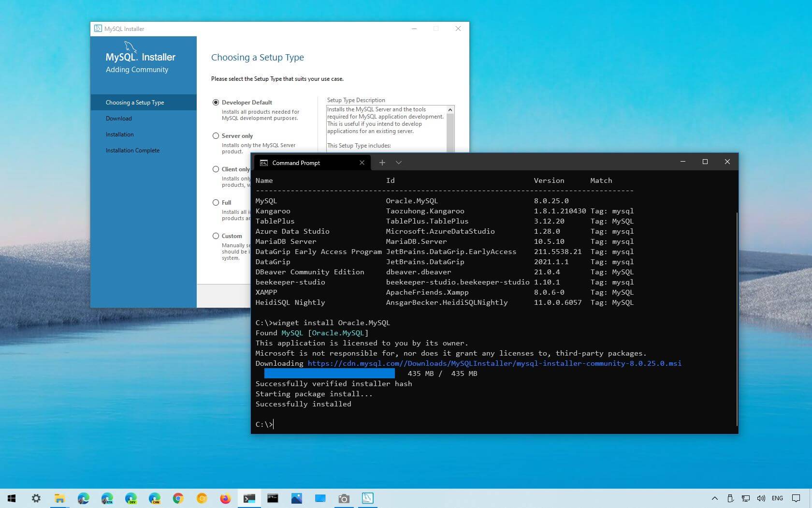Open File Explorer from the taskbar
812x508 pixels.
(x=59, y=498)
